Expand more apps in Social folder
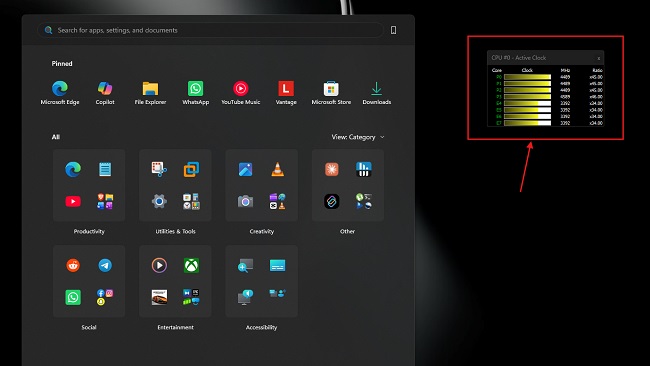 tap(105, 297)
